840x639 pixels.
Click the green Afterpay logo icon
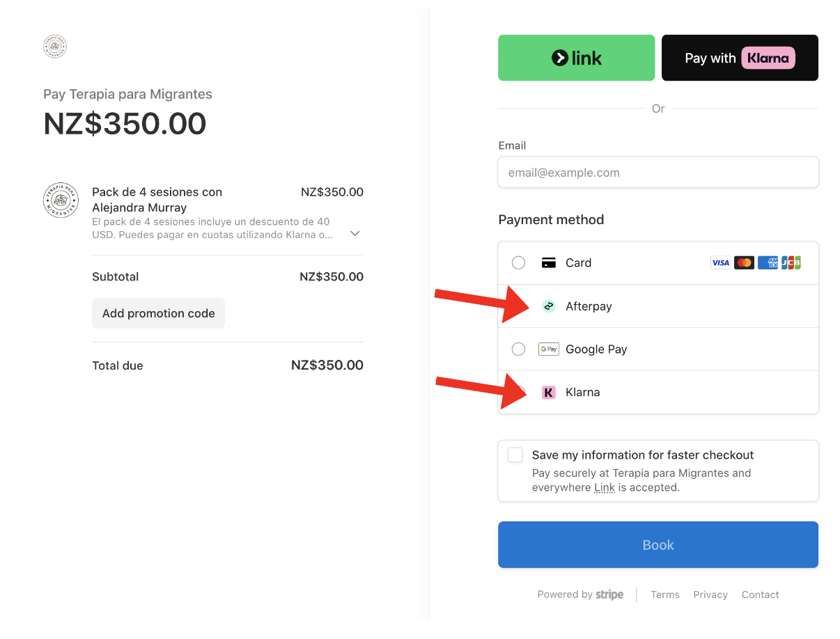(549, 306)
